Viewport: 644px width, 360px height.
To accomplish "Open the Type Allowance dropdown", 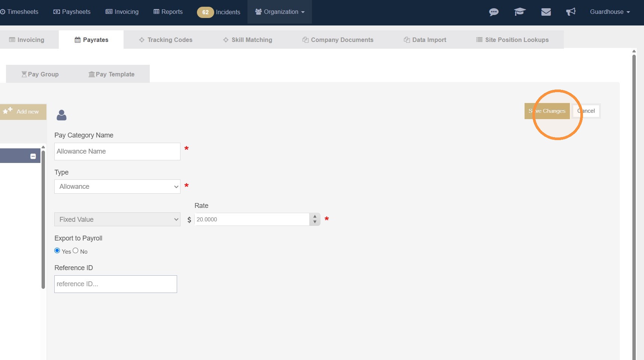I will tap(117, 187).
